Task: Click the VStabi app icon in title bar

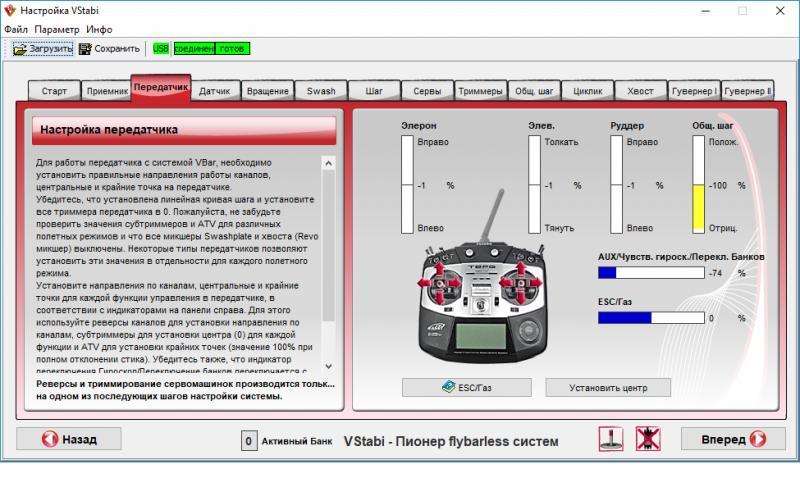Action: [11, 10]
